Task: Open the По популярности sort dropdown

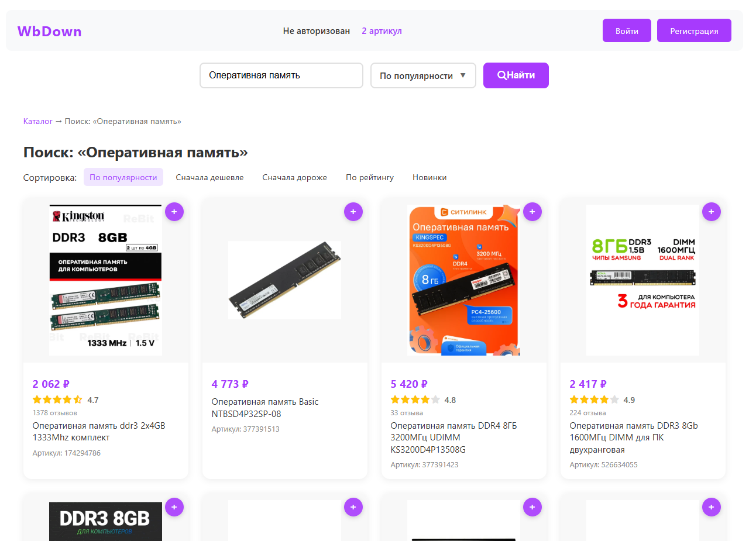Action: click(423, 75)
